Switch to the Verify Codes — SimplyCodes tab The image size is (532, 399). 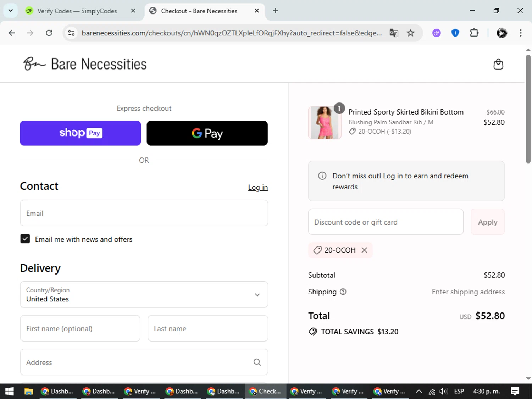point(77,11)
